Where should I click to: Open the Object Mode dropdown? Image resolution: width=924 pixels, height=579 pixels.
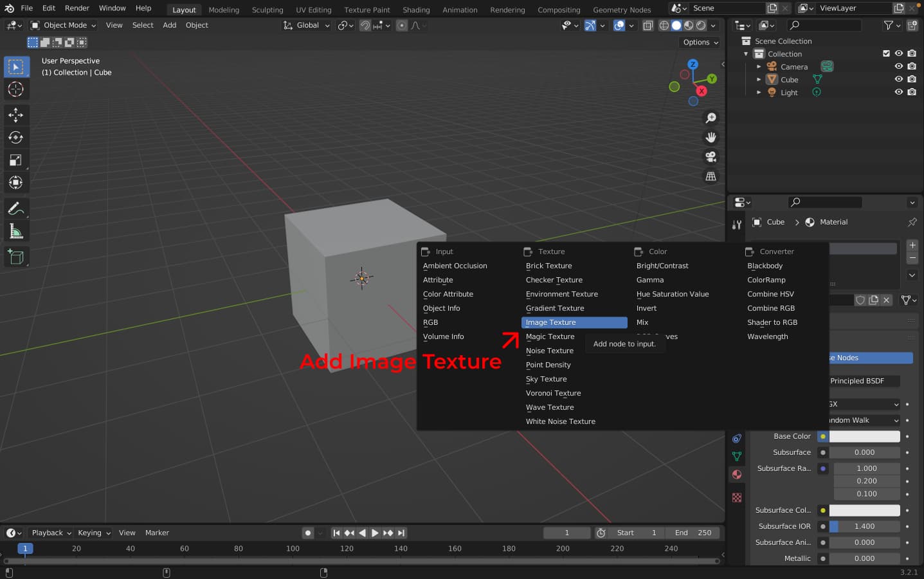click(x=64, y=25)
